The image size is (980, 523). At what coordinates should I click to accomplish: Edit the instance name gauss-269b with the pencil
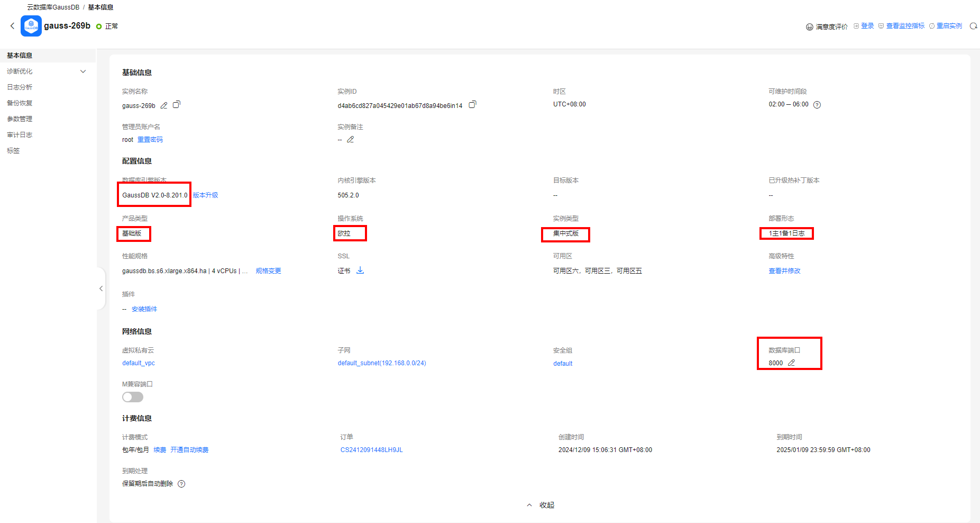164,105
